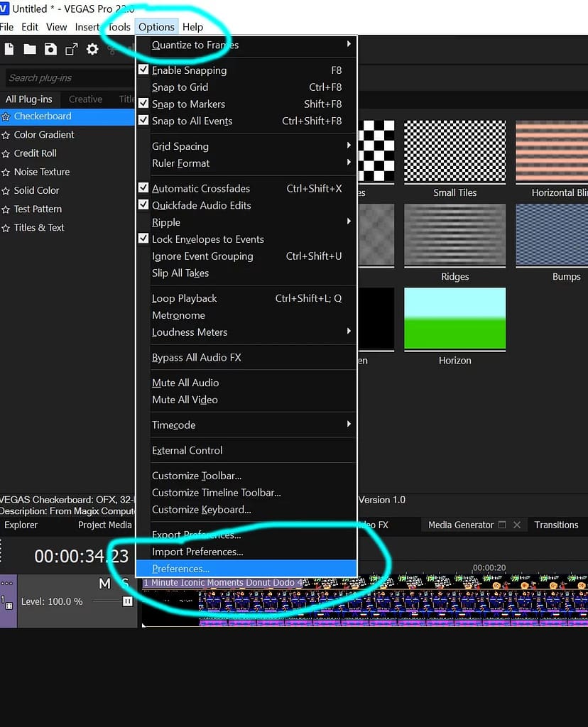Click the Save project icon
588x727 pixels.
pos(50,49)
